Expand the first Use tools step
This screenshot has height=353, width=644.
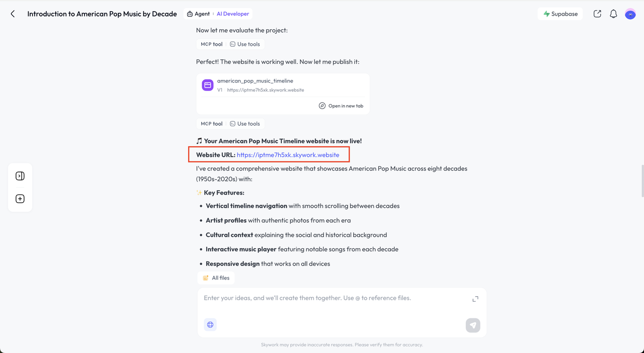tap(245, 44)
